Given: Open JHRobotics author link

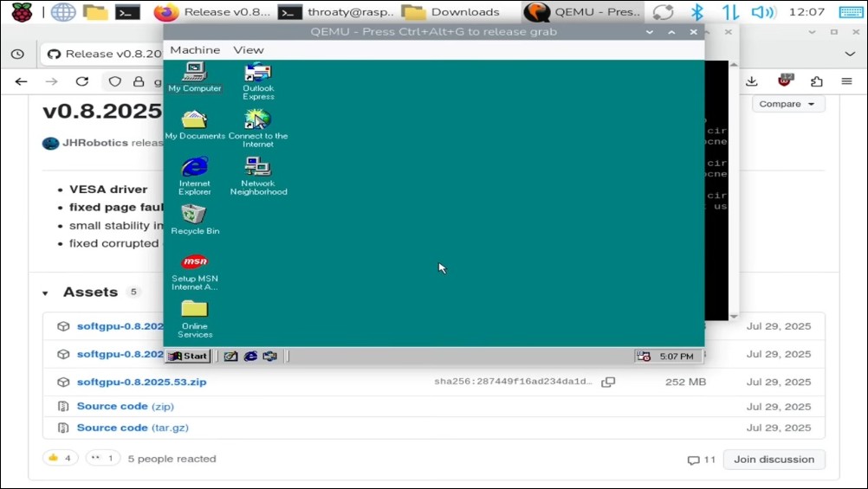Looking at the screenshot, I should pos(94,143).
